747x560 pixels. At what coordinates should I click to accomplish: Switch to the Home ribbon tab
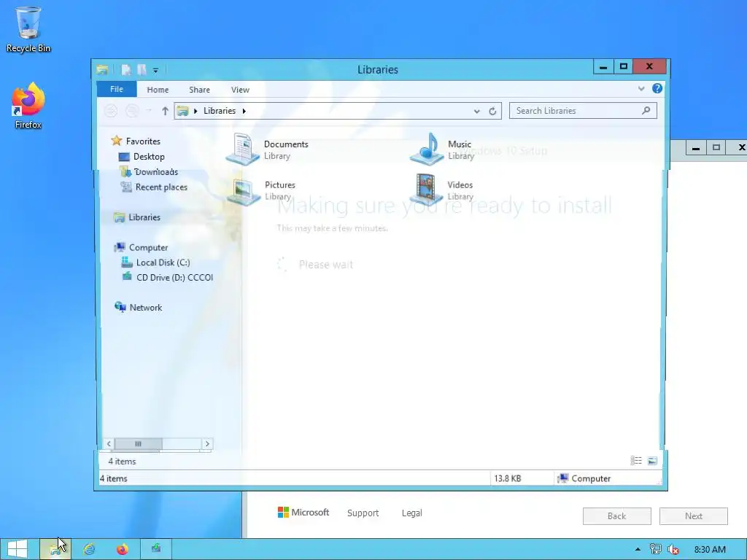(x=158, y=90)
